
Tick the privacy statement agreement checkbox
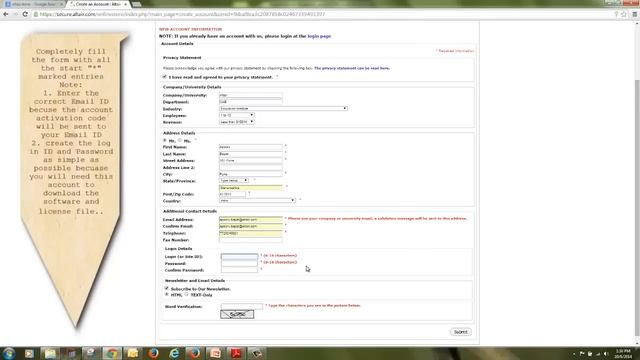[165, 77]
